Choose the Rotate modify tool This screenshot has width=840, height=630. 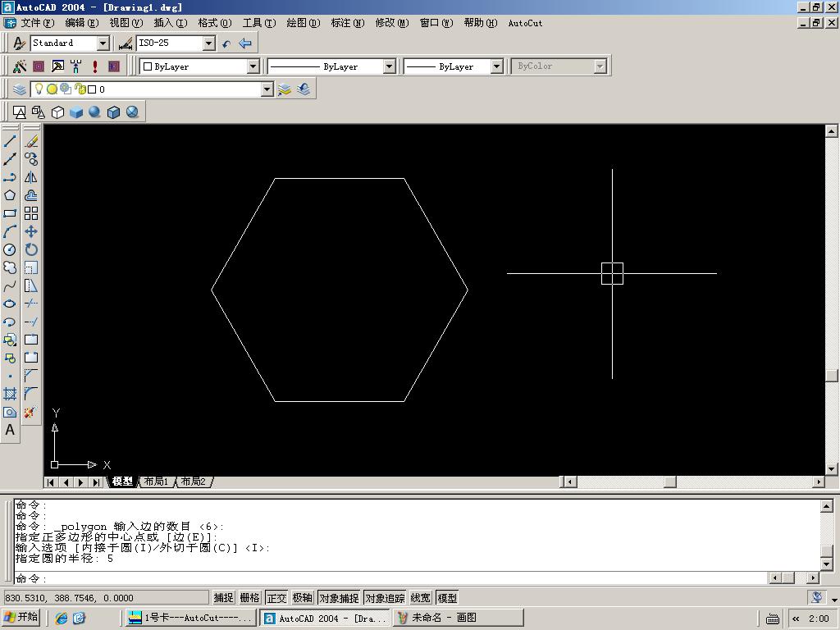click(x=31, y=249)
